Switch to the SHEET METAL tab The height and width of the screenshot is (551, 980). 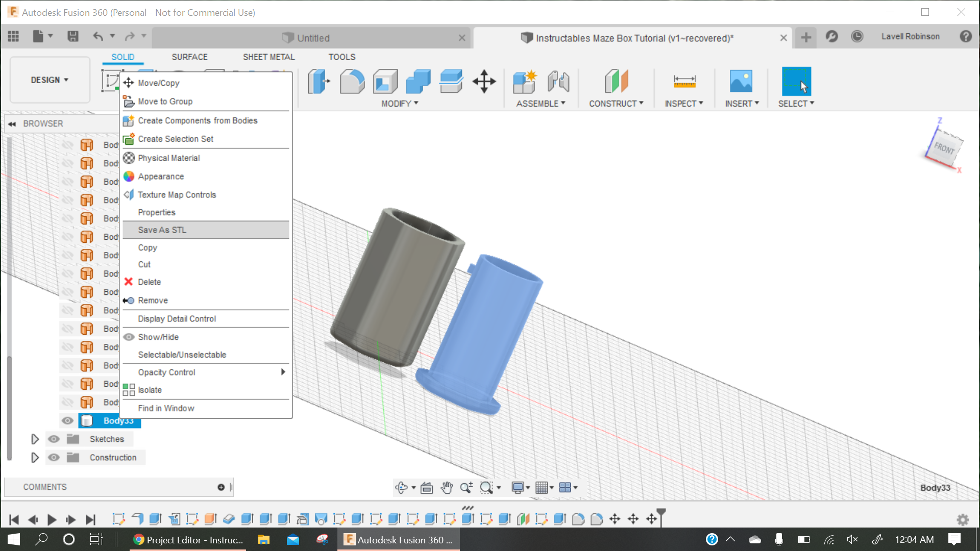[268, 57]
